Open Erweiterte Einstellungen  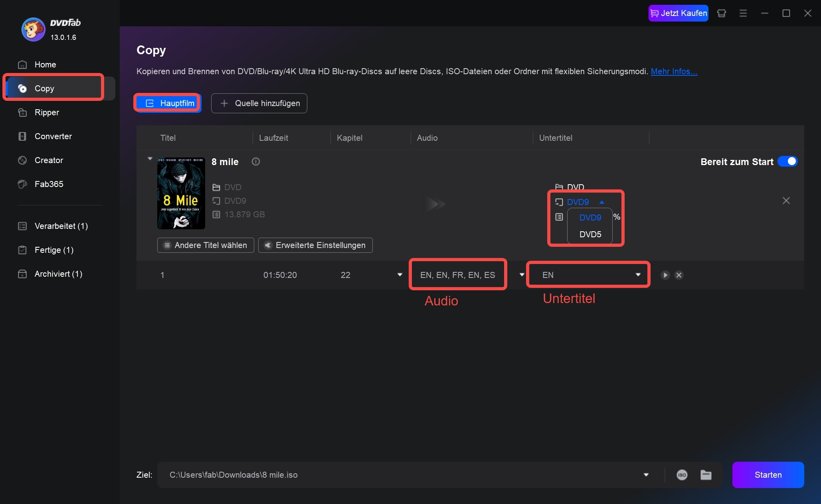315,245
